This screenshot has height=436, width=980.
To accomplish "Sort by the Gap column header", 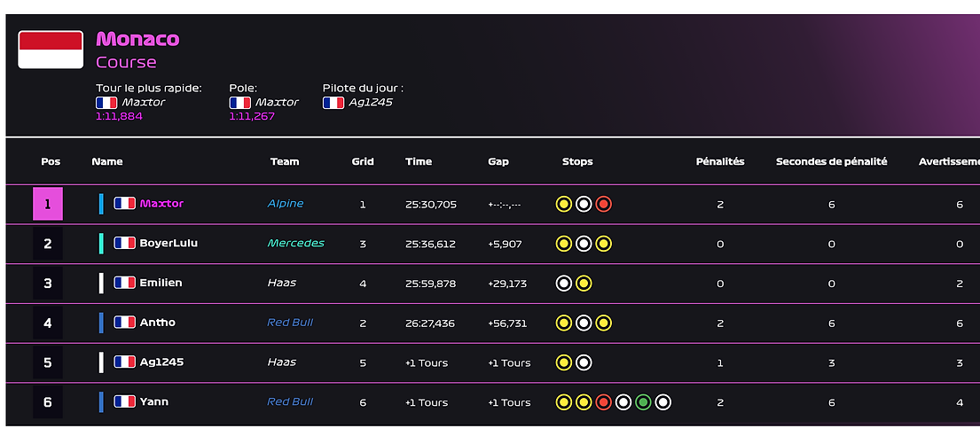I will (498, 161).
